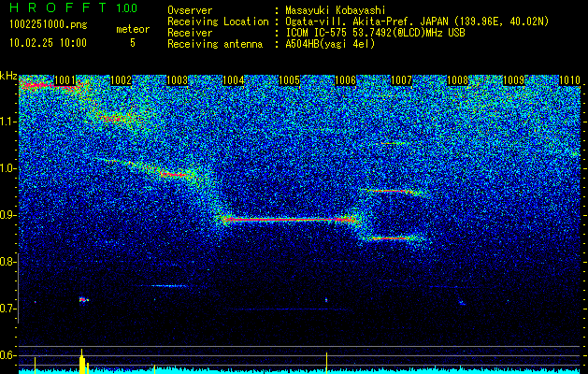Click the 0.6 frequency axis label
588x374 pixels.
coord(8,355)
